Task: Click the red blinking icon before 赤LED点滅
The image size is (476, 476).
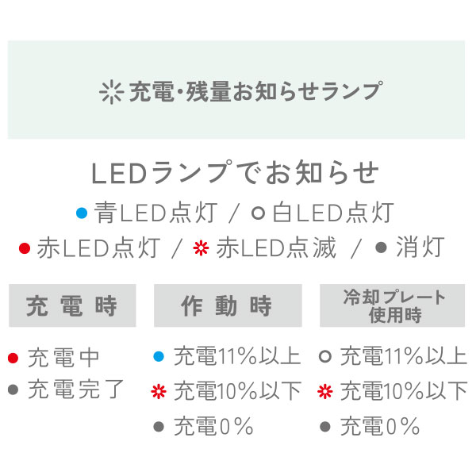Action: (201, 248)
